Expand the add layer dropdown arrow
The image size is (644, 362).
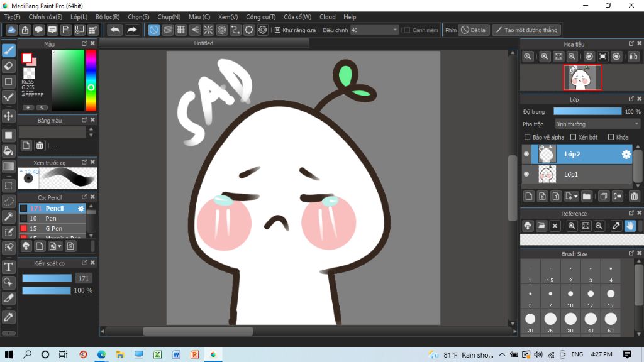(x=576, y=197)
